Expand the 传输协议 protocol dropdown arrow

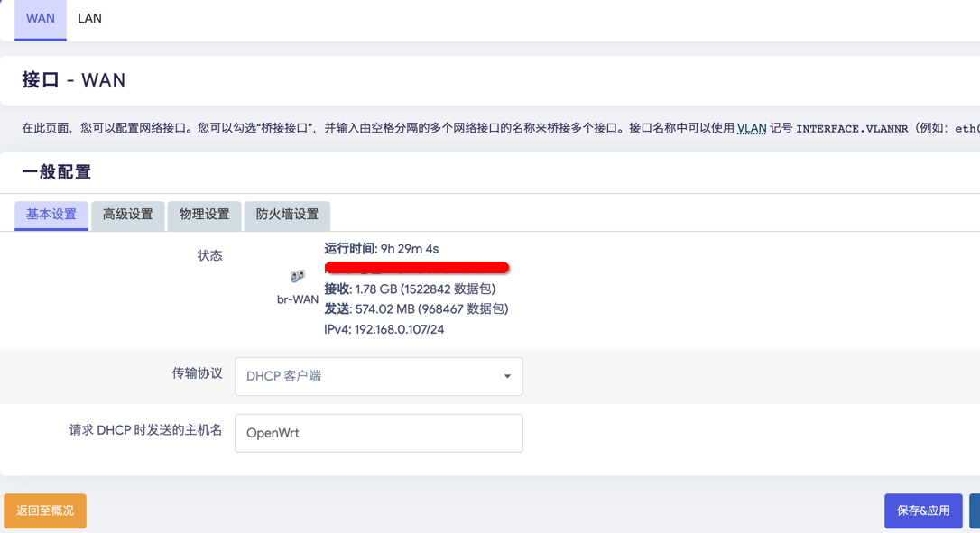click(x=507, y=376)
